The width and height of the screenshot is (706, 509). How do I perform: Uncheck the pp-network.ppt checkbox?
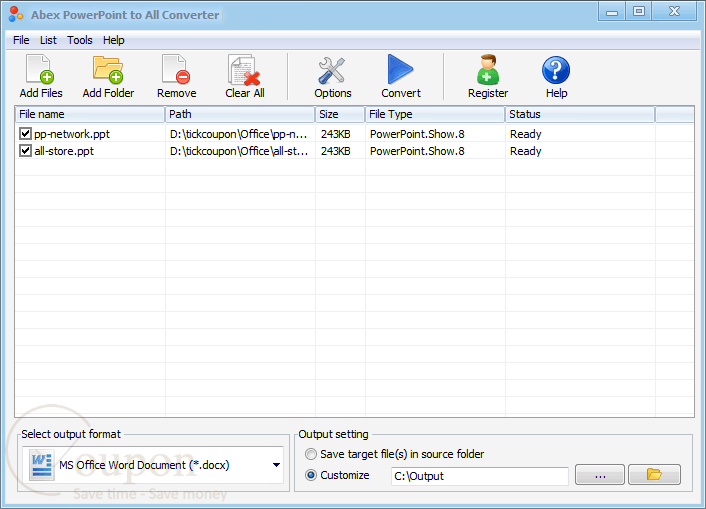pos(25,134)
